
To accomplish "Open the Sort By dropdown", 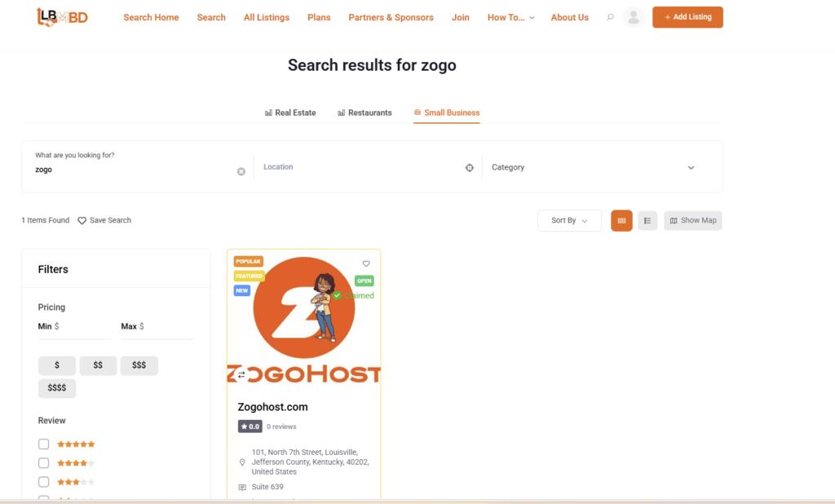I will [x=569, y=220].
